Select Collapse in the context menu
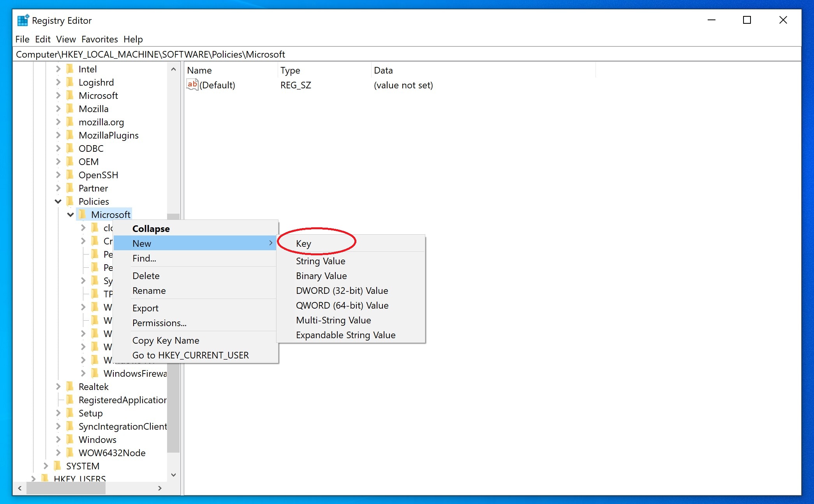The image size is (814, 504). [195, 228]
